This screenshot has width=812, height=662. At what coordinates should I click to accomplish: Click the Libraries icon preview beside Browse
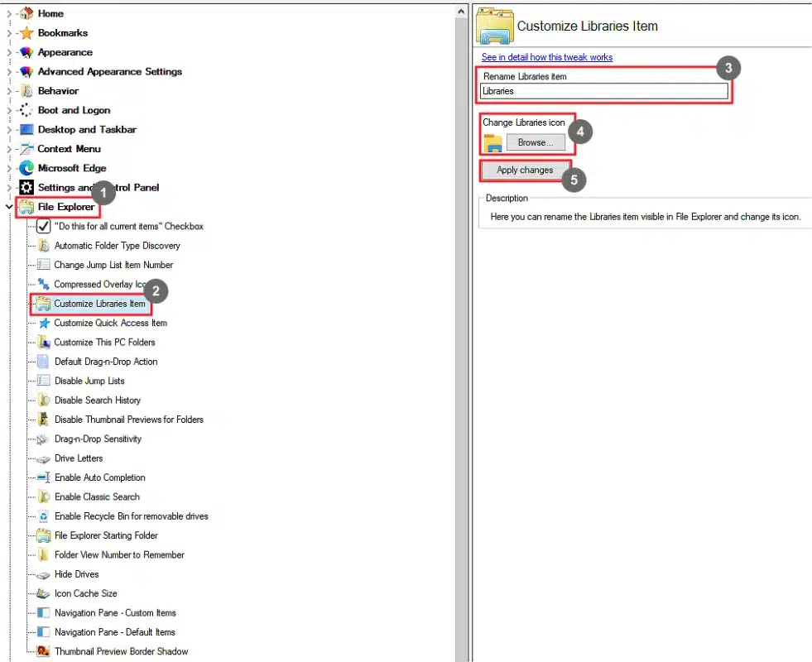tap(492, 143)
